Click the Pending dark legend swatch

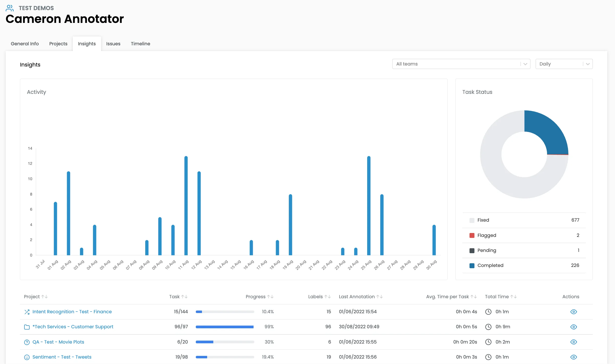(472, 250)
